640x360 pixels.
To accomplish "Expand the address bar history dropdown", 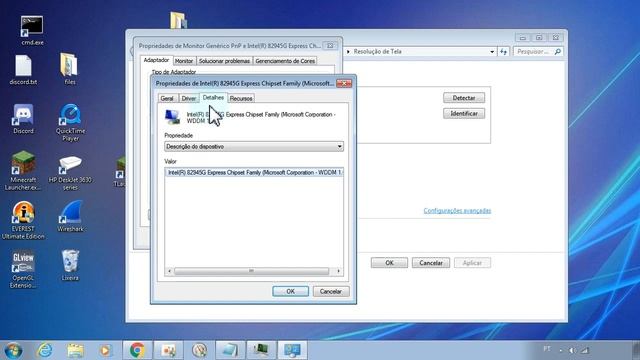I will point(492,52).
